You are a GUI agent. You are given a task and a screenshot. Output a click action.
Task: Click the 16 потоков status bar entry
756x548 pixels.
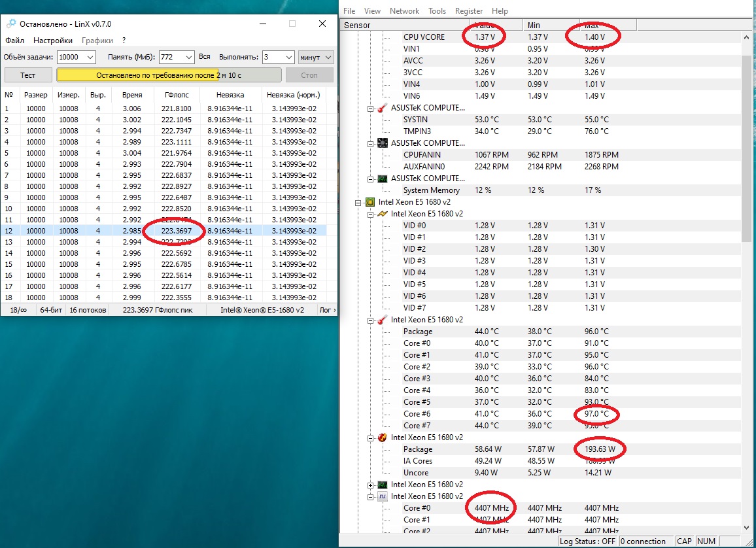(88, 310)
